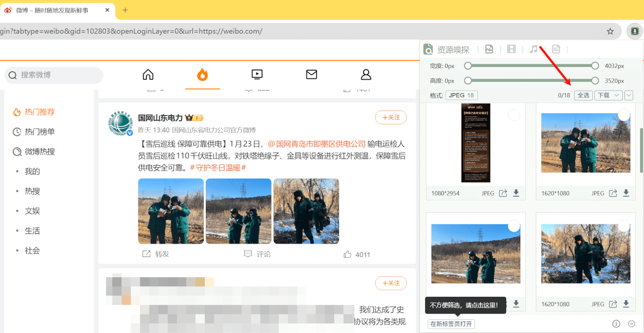The height and width of the screenshot is (333, 644).
Task: Click the browser extension download icon in toolbar
Action: (634, 31)
